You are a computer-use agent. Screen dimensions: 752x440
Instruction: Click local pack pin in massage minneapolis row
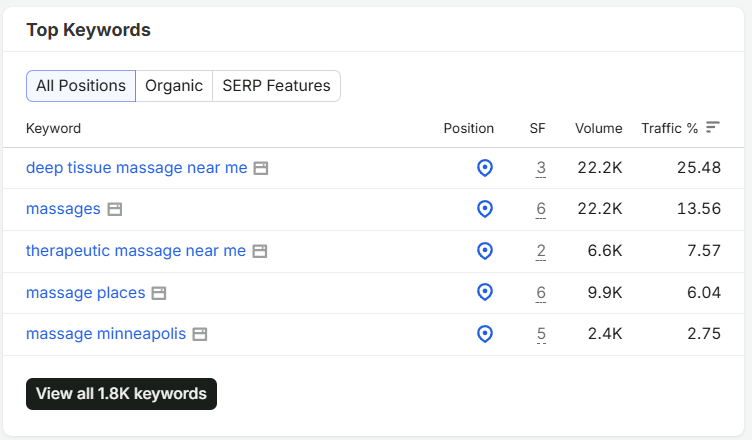(485, 333)
